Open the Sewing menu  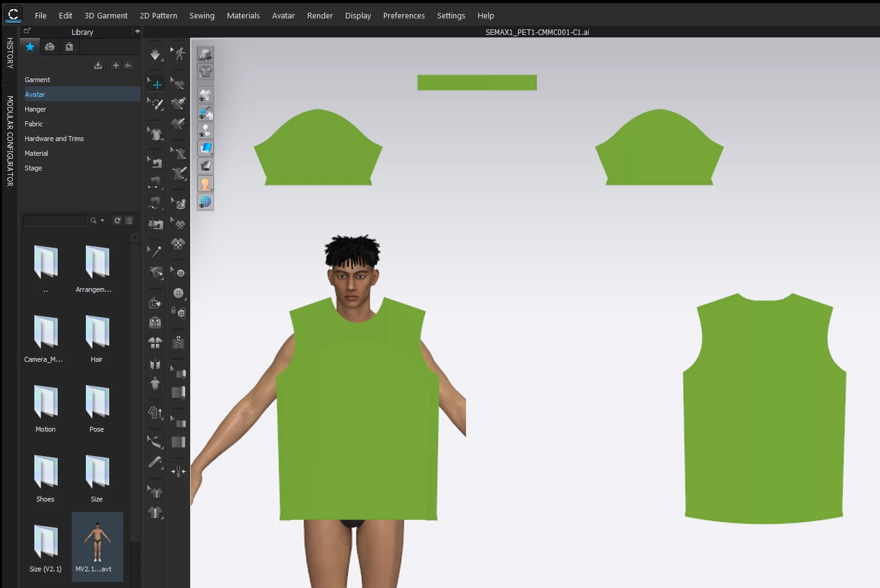click(x=202, y=15)
